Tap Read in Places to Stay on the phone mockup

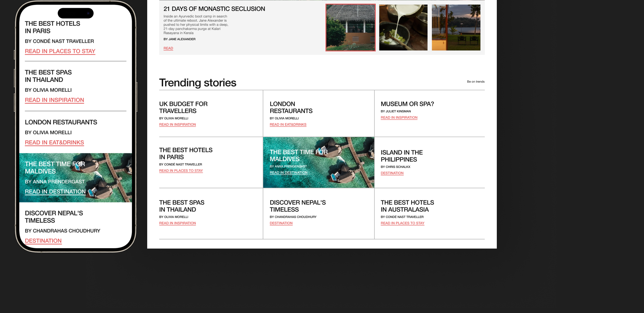click(60, 51)
